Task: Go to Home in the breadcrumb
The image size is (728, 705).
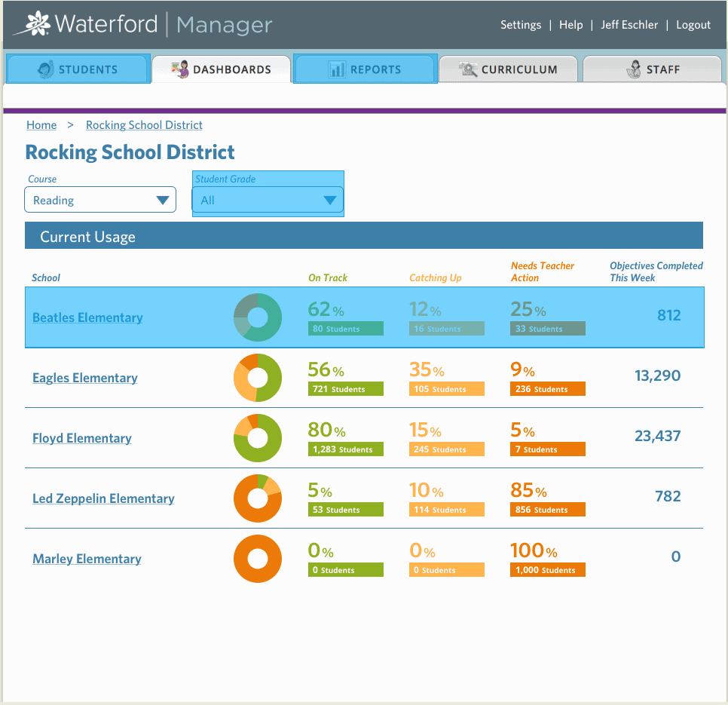Action: point(41,125)
